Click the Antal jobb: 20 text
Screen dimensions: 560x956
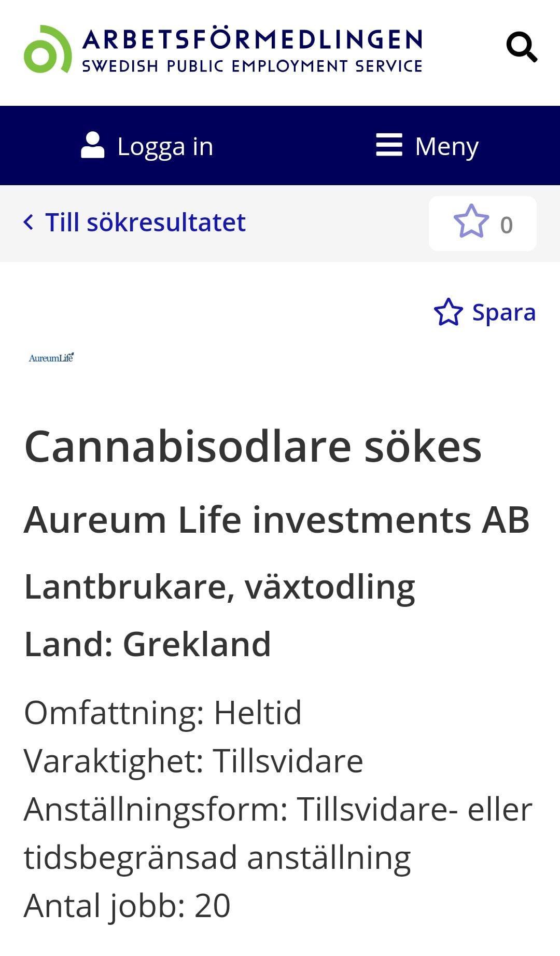tap(127, 906)
